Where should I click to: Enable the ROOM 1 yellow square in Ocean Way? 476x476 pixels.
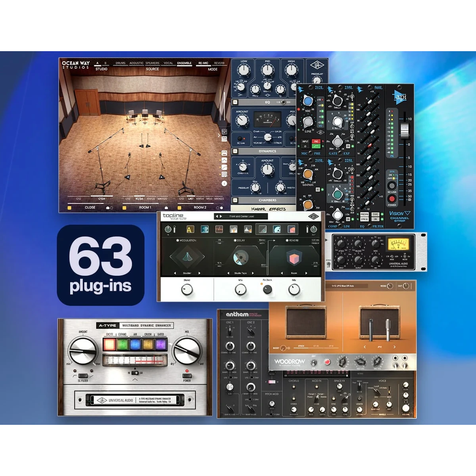click(x=125, y=208)
